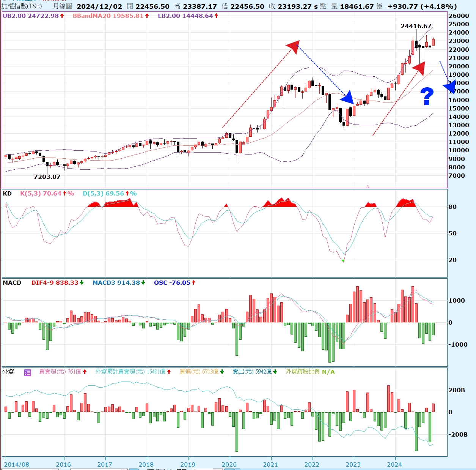Screen dimensions: 476x470
Task: Click the 外資 panel label
Action: [8, 372]
